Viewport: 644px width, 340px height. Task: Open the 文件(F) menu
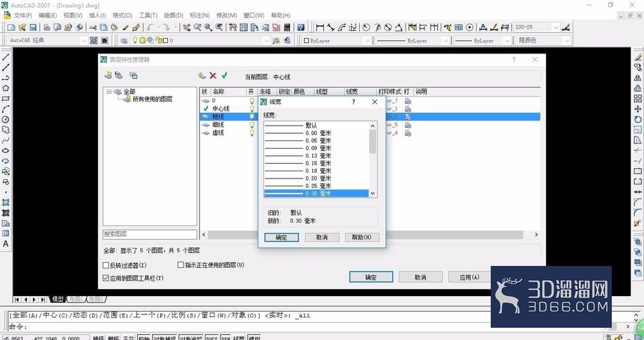pyautogui.click(x=23, y=15)
